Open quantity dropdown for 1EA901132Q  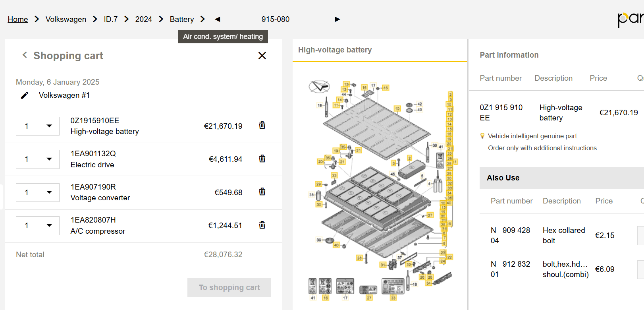(x=38, y=159)
